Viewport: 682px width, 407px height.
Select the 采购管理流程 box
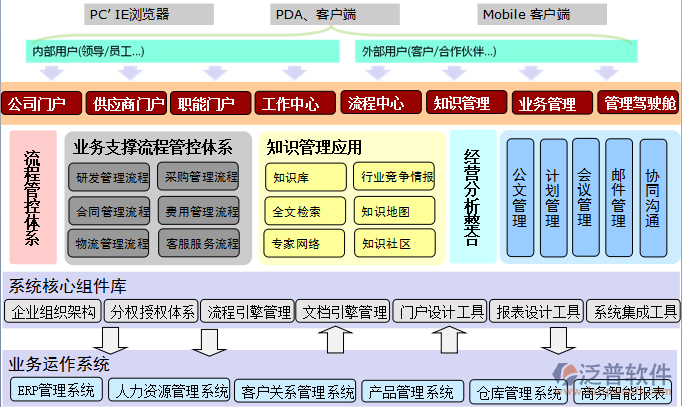coord(198,178)
